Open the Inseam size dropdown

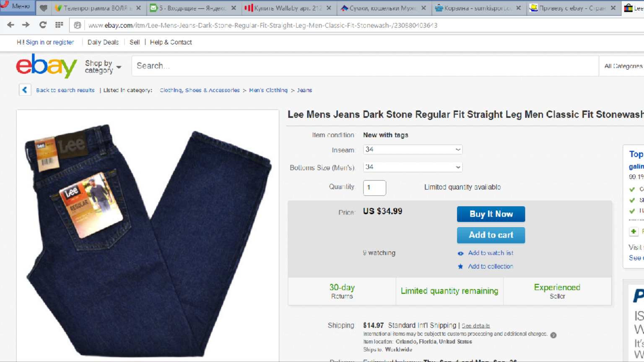(x=413, y=150)
